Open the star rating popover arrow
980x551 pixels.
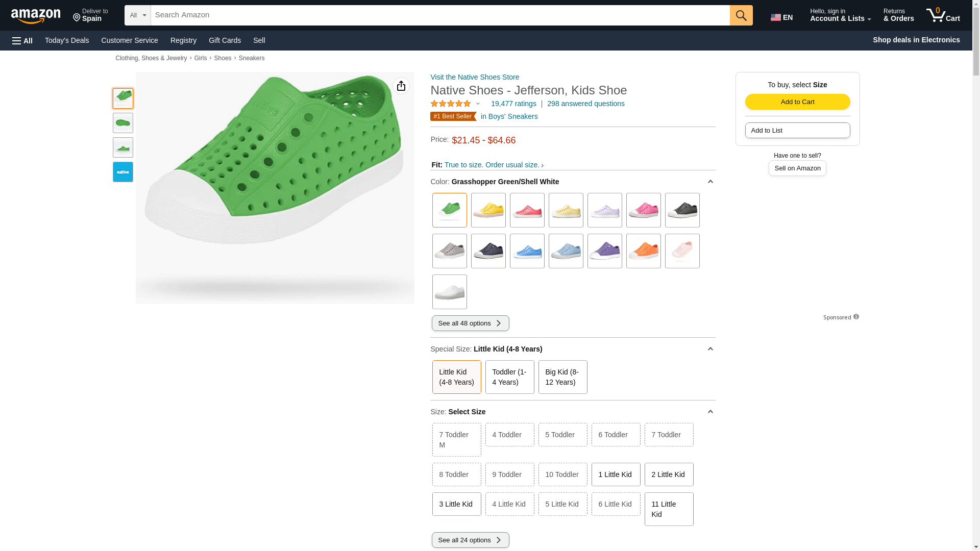(x=478, y=104)
